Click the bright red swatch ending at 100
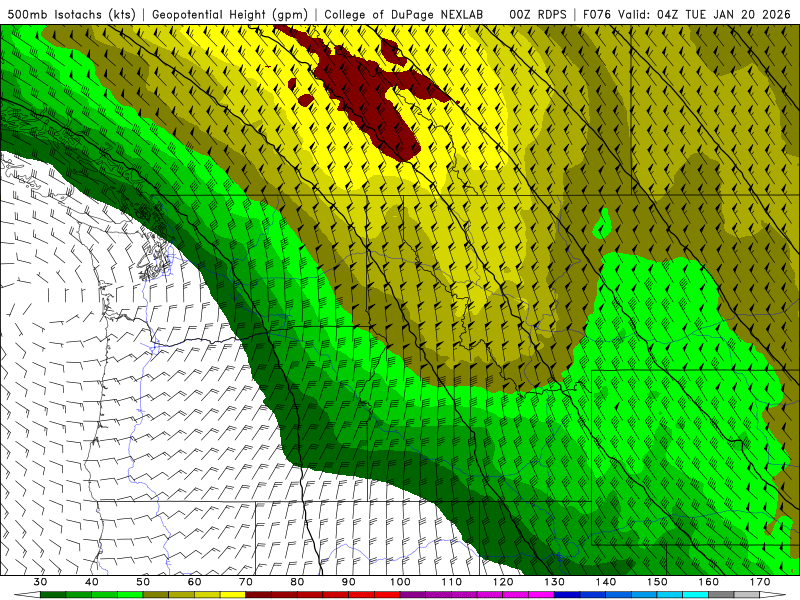This screenshot has height=600, width=800. pyautogui.click(x=387, y=595)
